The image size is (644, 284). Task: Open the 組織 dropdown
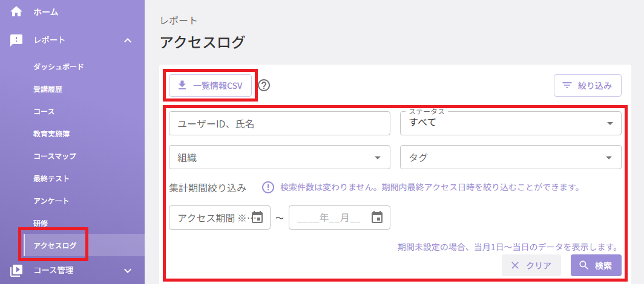pyautogui.click(x=280, y=158)
